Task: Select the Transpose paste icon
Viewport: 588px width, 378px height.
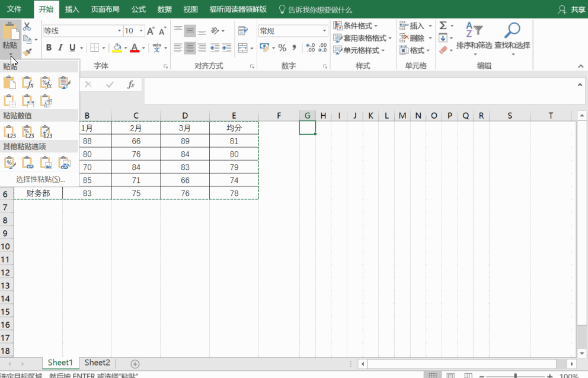Action: pos(46,101)
